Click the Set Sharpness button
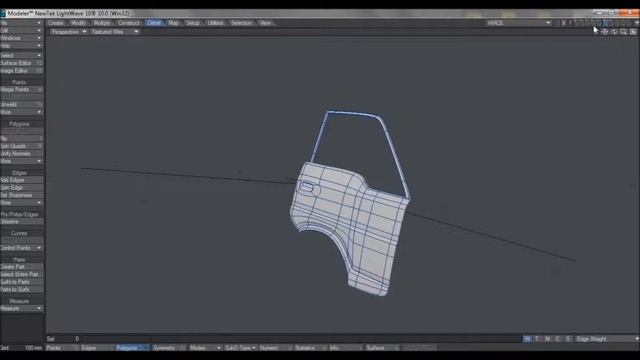The height and width of the screenshot is (360, 640). [x=22, y=195]
